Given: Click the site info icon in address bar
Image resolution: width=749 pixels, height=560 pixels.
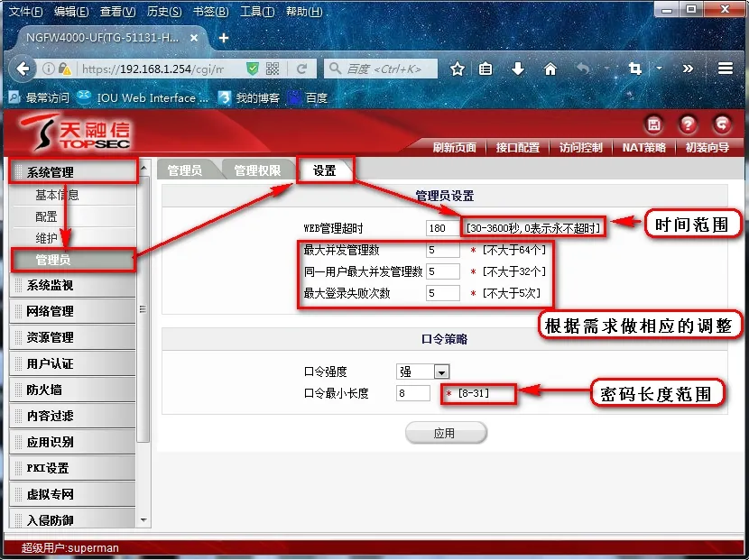Looking at the screenshot, I should [48, 69].
